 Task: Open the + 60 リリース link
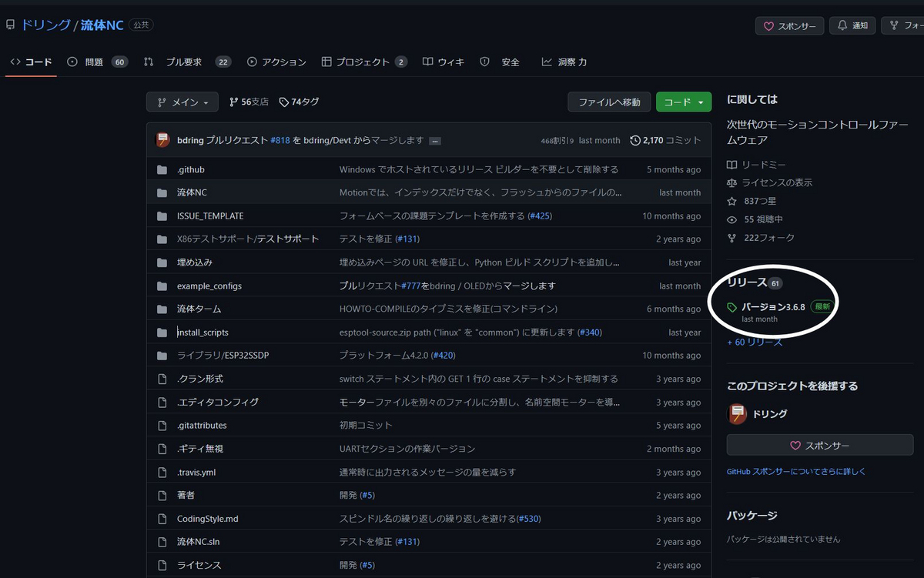pos(755,342)
